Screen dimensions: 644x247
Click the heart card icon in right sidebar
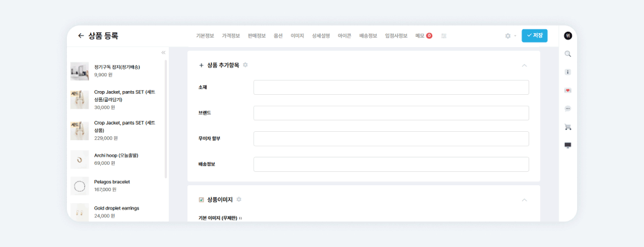tap(568, 90)
